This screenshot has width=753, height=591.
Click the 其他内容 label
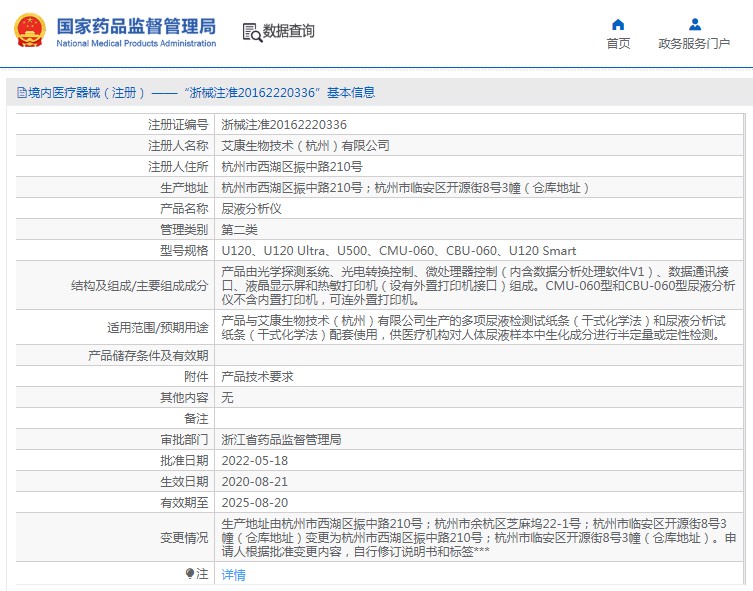pyautogui.click(x=184, y=398)
